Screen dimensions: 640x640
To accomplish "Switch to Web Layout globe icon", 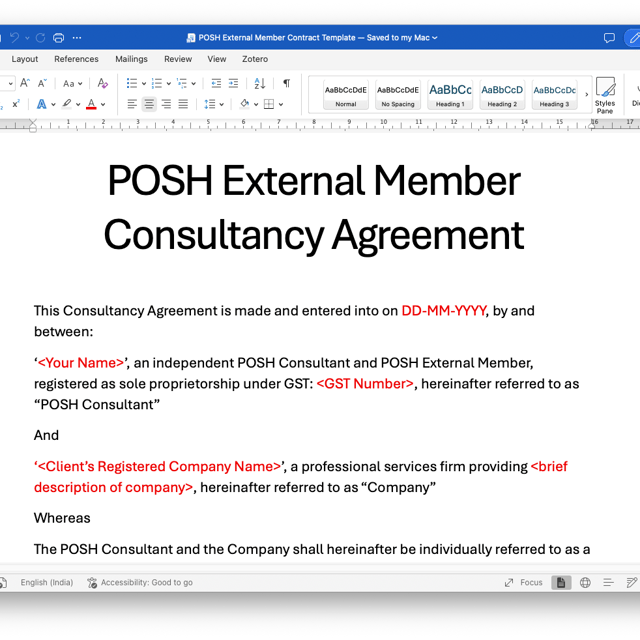I will click(x=585, y=582).
